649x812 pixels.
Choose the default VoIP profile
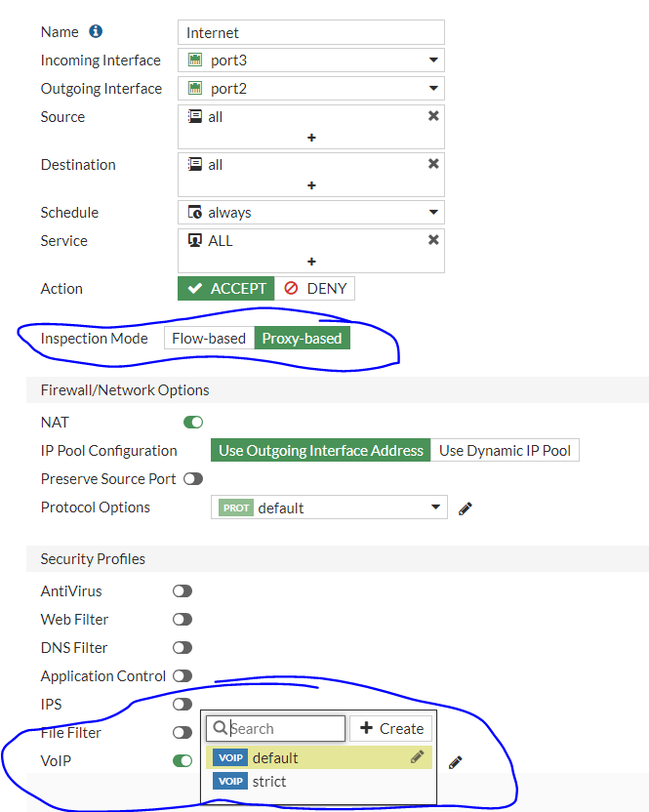coord(275,757)
